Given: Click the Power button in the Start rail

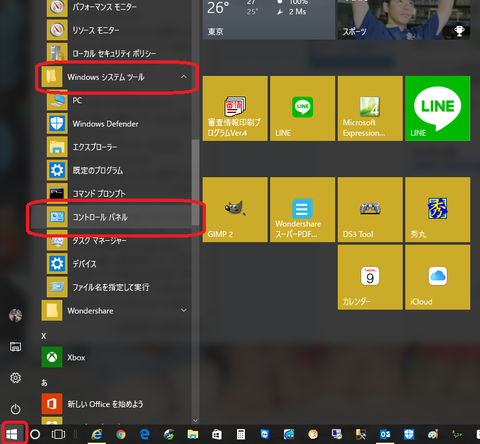Looking at the screenshot, I should 15,409.
